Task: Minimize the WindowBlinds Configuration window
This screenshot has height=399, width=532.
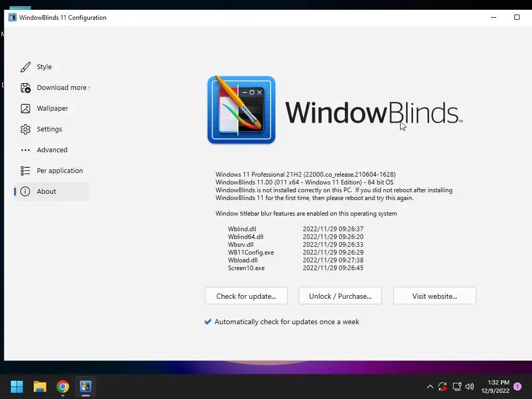Action: 494,17
